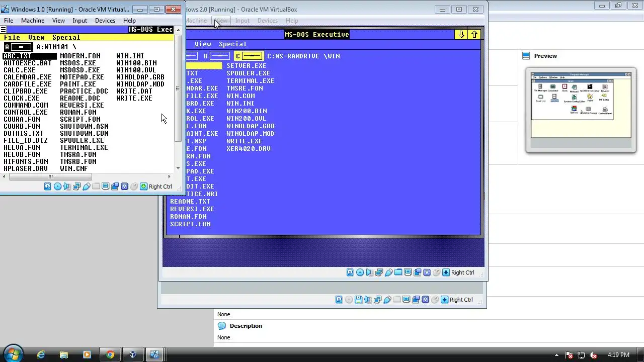Open Google Chrome from taskbar
The height and width of the screenshot is (362, 644).
click(x=110, y=354)
